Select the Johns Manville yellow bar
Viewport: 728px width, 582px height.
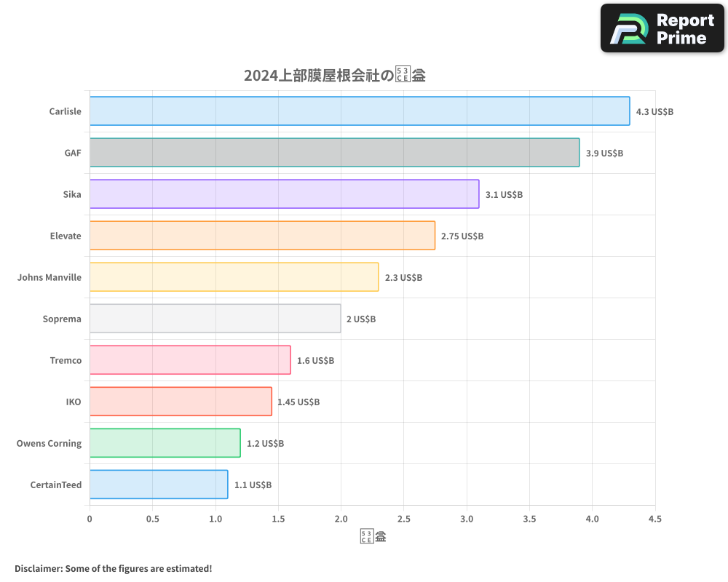click(233, 277)
